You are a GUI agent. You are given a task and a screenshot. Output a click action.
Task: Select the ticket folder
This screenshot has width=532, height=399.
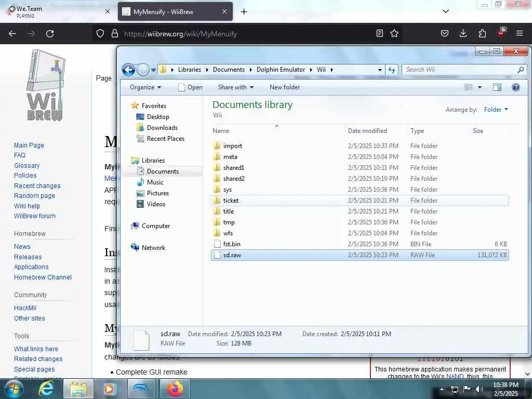(x=360, y=200)
